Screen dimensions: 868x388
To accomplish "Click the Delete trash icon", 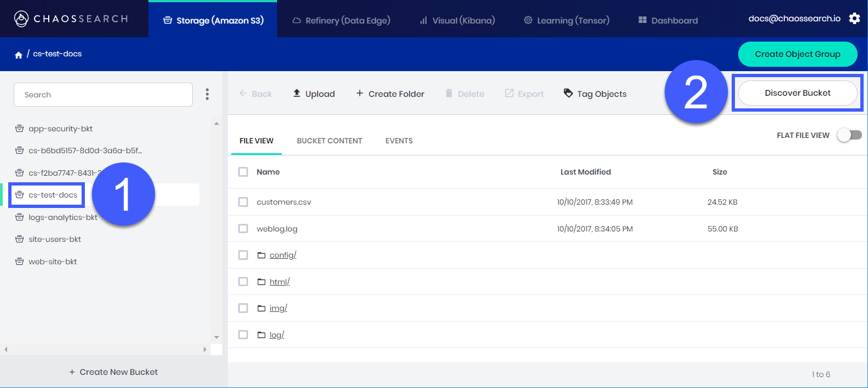I will tap(449, 93).
